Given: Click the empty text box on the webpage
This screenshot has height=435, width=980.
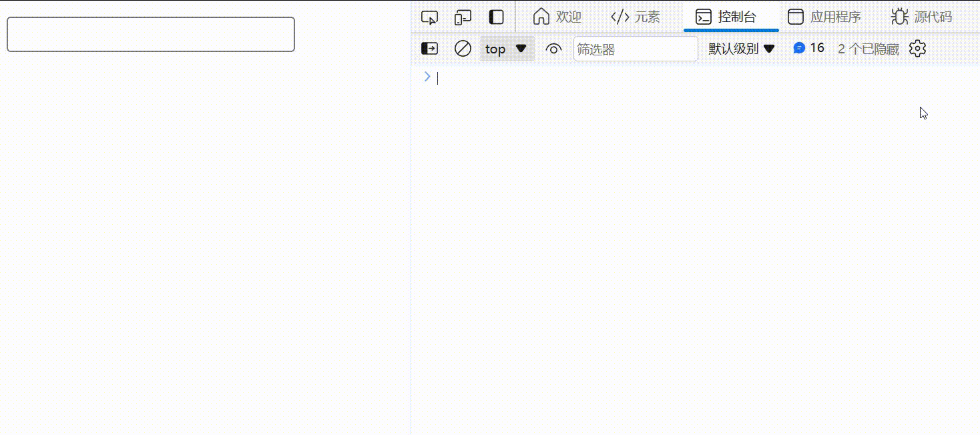Looking at the screenshot, I should pyautogui.click(x=150, y=33).
